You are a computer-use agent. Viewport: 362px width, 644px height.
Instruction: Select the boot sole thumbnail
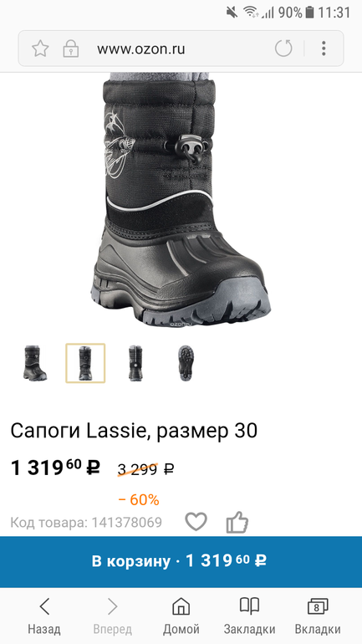click(x=186, y=363)
